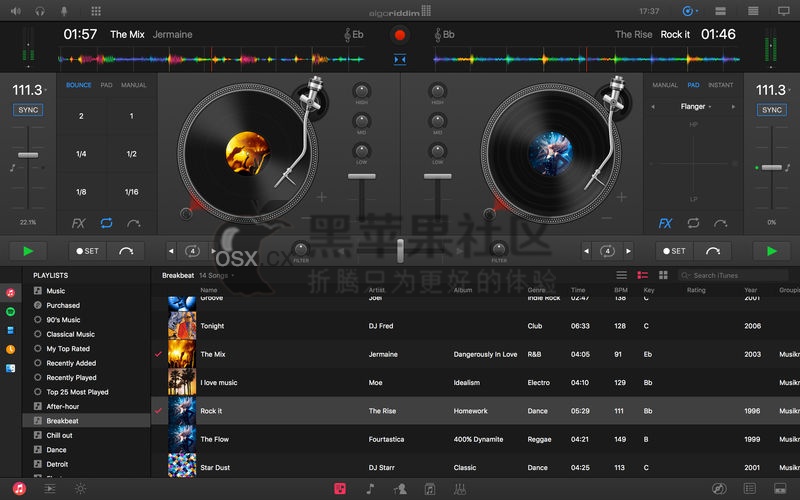Viewport: 800px width, 500px height.
Task: Open the headphones pre-cueing icon
Action: (x=40, y=11)
